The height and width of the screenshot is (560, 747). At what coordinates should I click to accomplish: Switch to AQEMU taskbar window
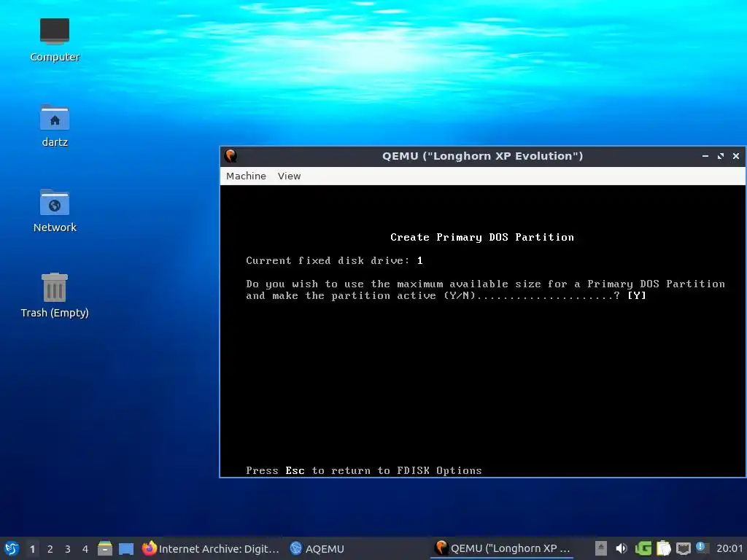click(x=317, y=548)
